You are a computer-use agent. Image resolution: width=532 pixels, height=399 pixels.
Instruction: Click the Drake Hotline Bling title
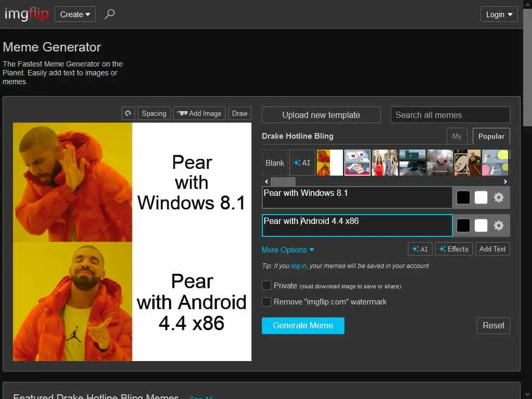tap(298, 136)
